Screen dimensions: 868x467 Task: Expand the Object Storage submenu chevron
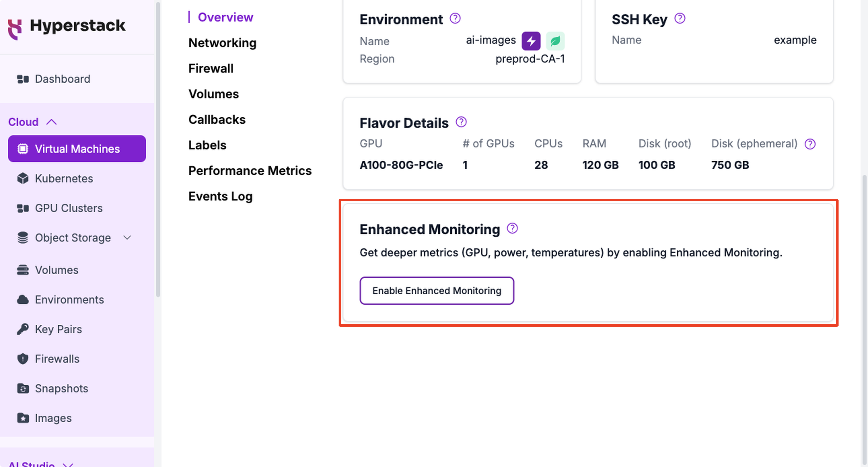[127, 238]
